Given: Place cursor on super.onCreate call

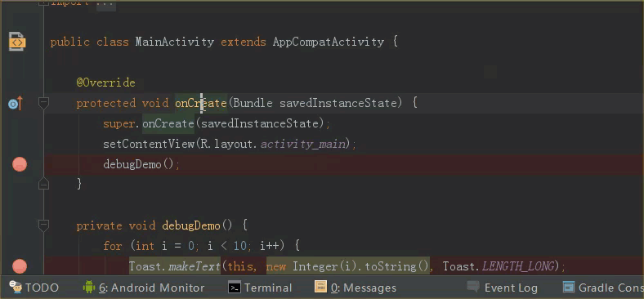Looking at the screenshot, I should [x=168, y=123].
